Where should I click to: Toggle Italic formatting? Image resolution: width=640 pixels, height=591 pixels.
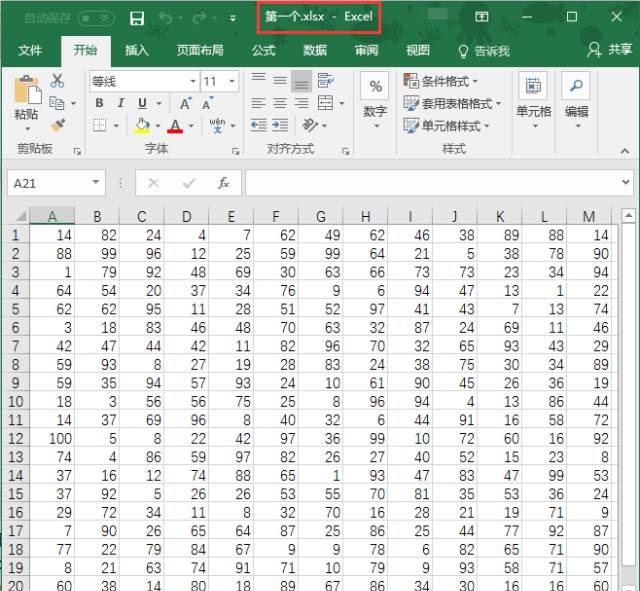(120, 103)
